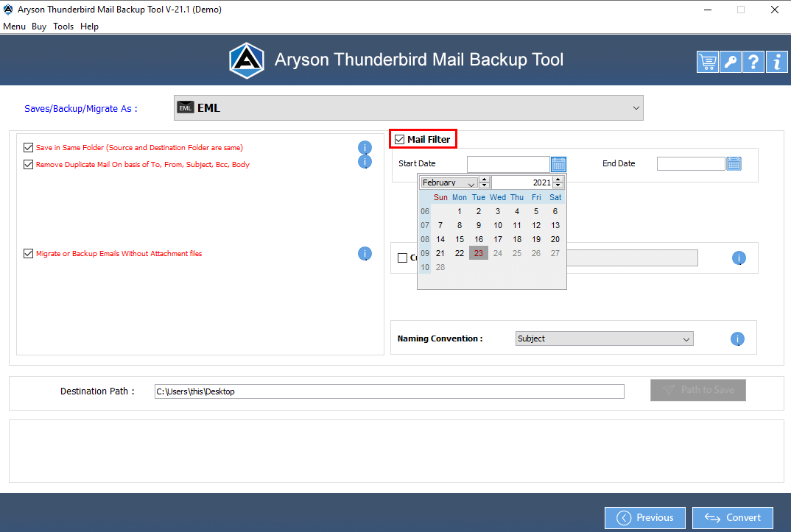The height and width of the screenshot is (532, 791).
Task: Increase month with up spinner arrow
Action: (x=485, y=180)
